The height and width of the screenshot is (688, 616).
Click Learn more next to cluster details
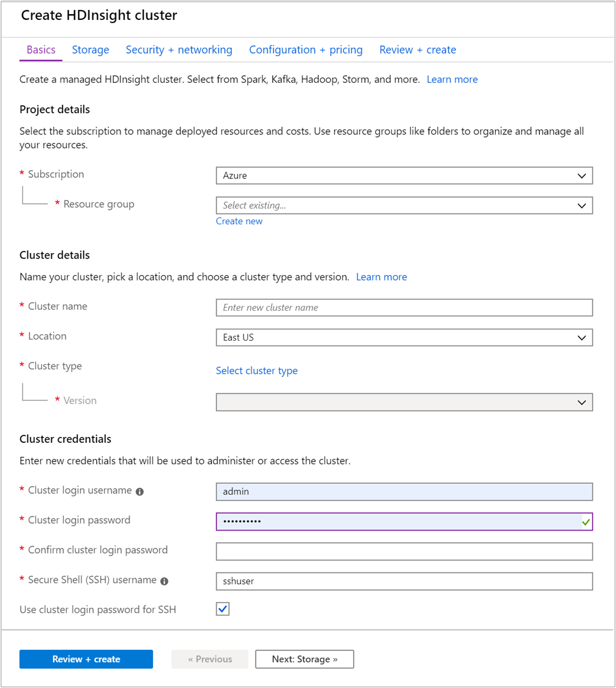point(381,277)
